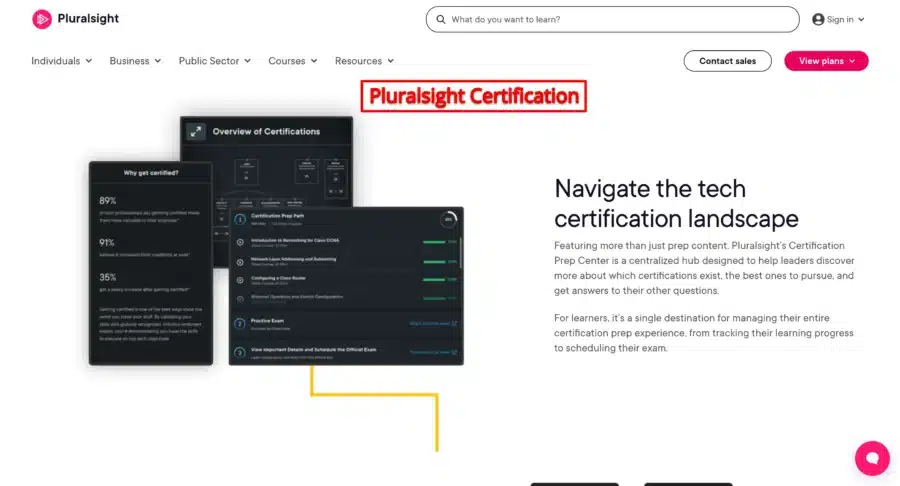Click the 'Why get certified?' card

click(x=151, y=263)
